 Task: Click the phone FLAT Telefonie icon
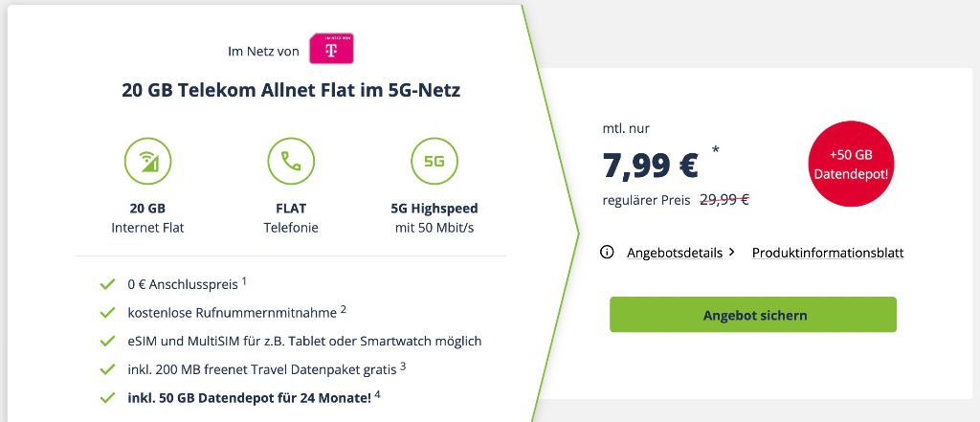[x=291, y=162]
